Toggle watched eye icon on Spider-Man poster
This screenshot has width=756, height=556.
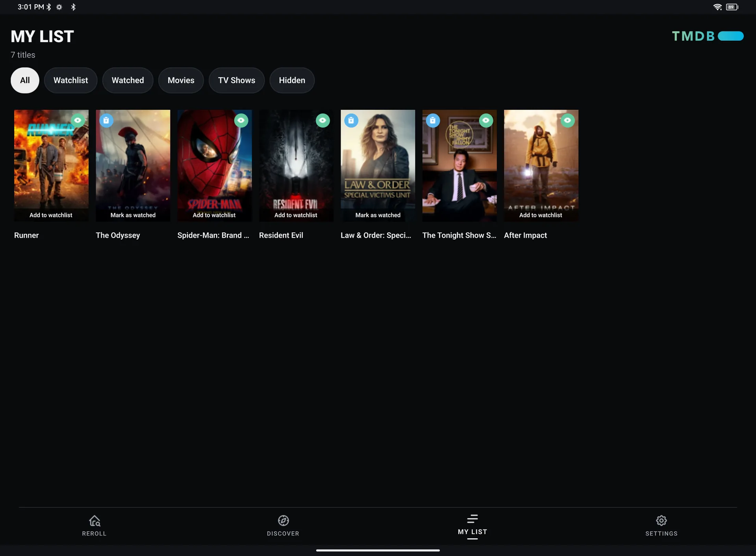(x=241, y=120)
